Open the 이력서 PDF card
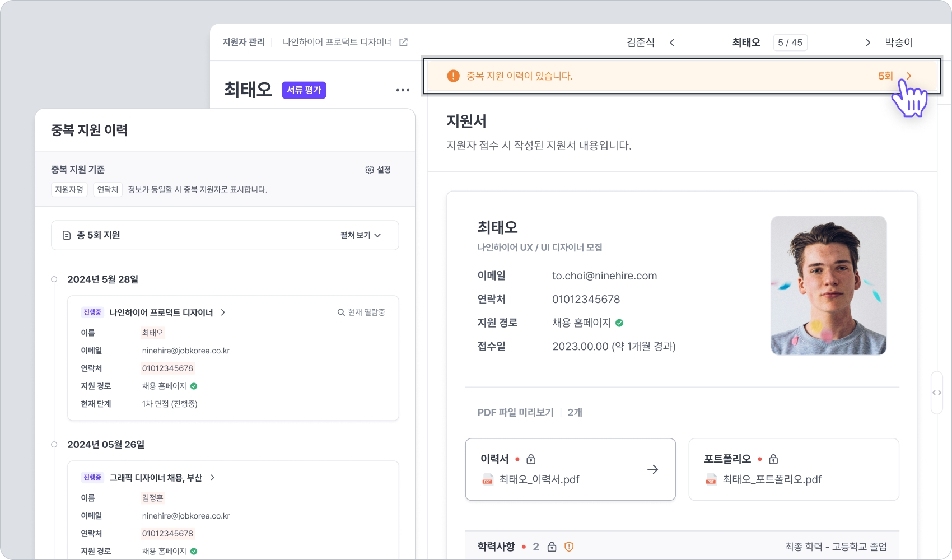This screenshot has width=952, height=560. tap(570, 469)
